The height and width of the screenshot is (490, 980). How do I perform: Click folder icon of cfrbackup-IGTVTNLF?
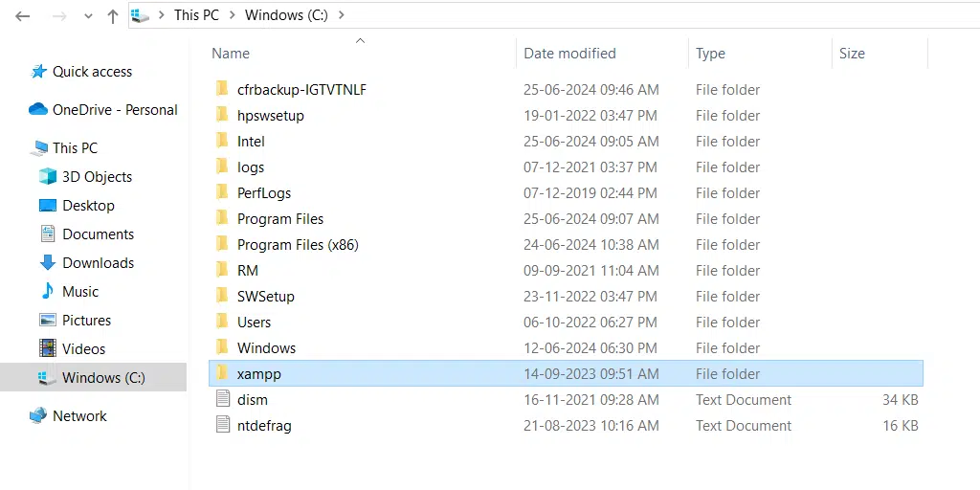[222, 89]
